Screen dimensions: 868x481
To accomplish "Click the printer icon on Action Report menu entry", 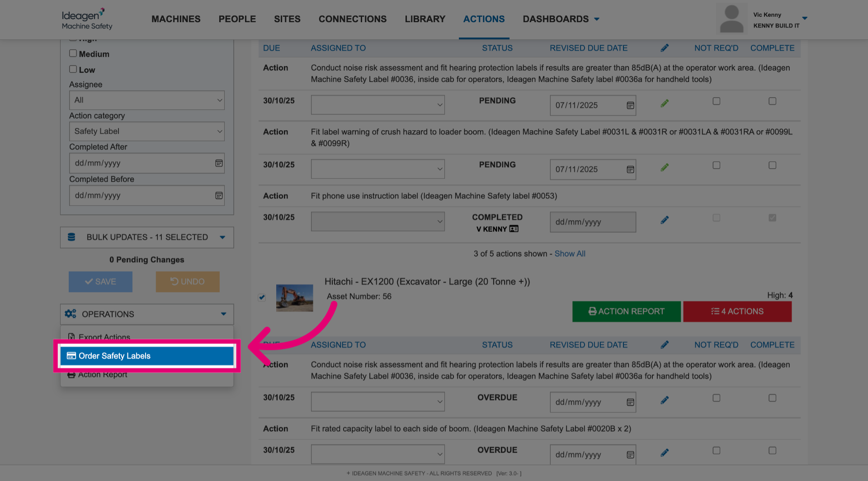I will (x=71, y=375).
